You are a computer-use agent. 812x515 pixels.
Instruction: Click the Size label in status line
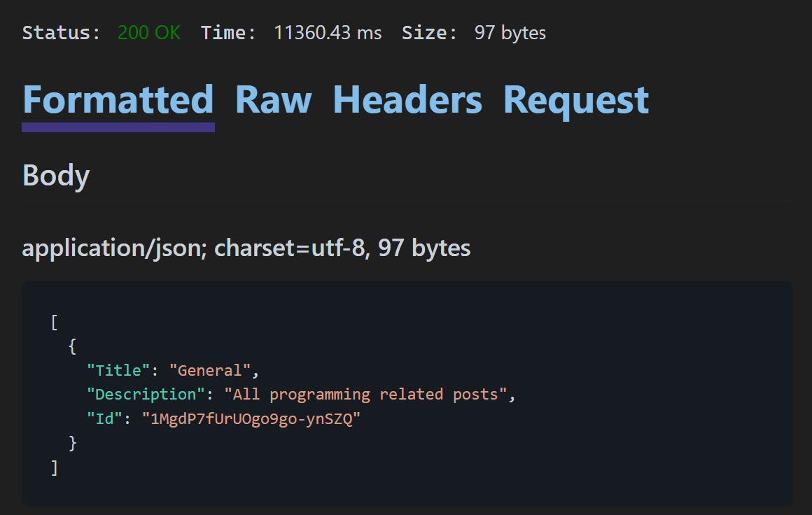pos(429,33)
